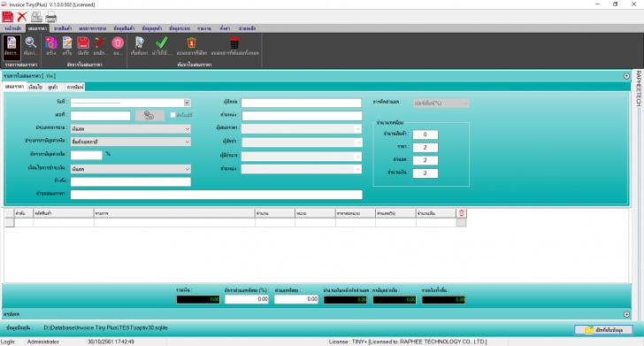Switch to the เงื่อนไข conditions sub-tab
This screenshot has height=346, width=644.
pyautogui.click(x=35, y=87)
